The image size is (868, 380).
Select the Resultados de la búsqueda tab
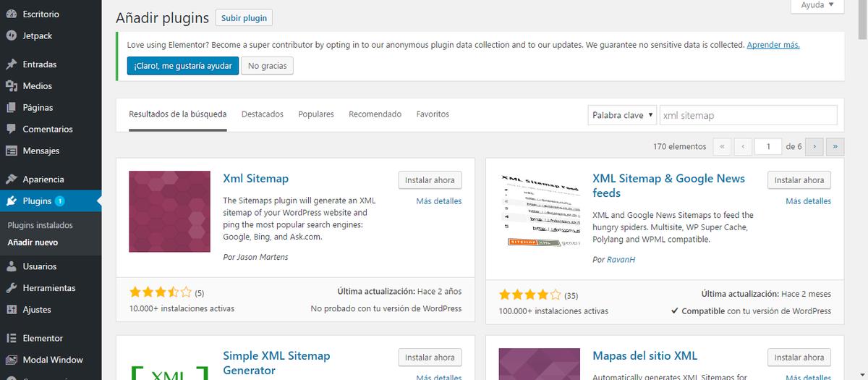178,114
